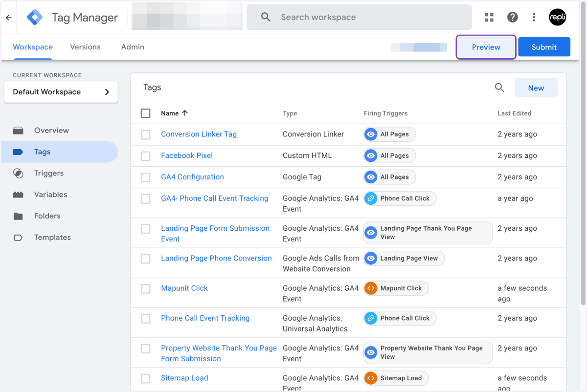The height and width of the screenshot is (392, 587).
Task: Click the Folders sidebar icon
Action: [18, 216]
